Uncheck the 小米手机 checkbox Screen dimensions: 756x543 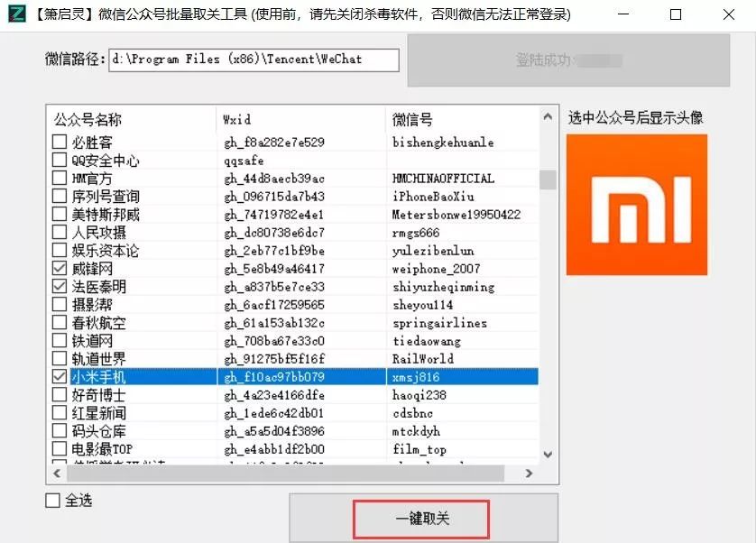(60, 377)
